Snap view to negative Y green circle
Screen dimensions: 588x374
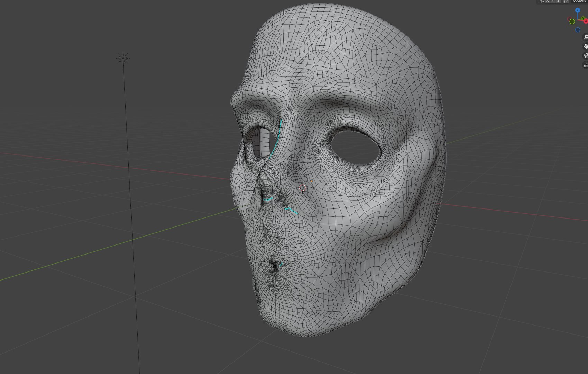(x=572, y=21)
